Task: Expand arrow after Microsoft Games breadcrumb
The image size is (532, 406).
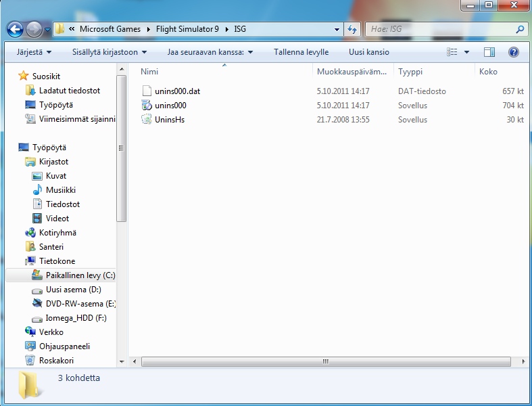Action: [x=149, y=29]
